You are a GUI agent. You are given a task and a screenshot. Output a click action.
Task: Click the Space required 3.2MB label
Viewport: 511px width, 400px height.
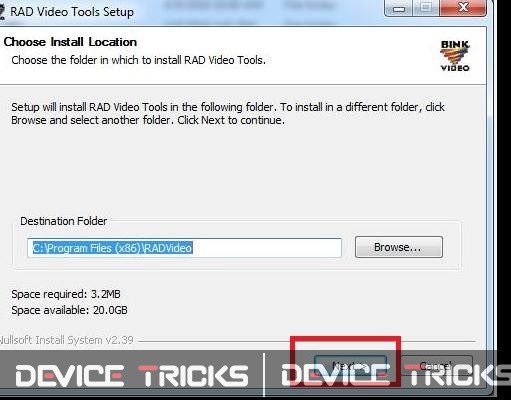tap(66, 294)
